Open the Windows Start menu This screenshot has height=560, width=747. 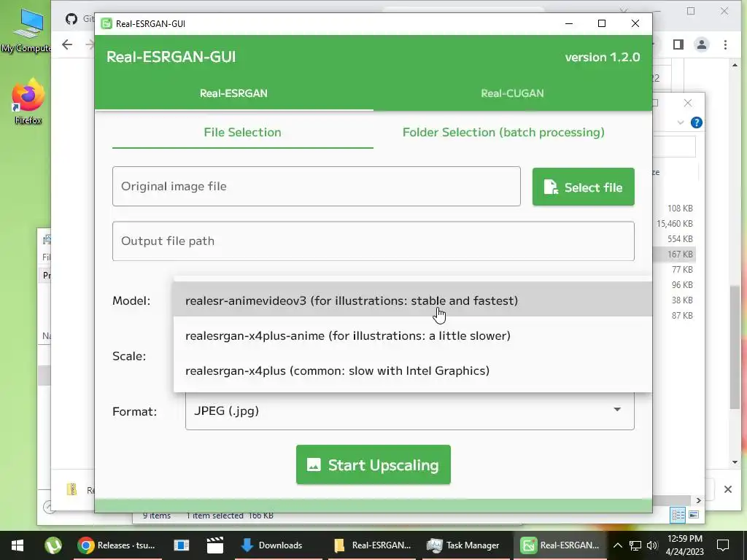(x=18, y=545)
